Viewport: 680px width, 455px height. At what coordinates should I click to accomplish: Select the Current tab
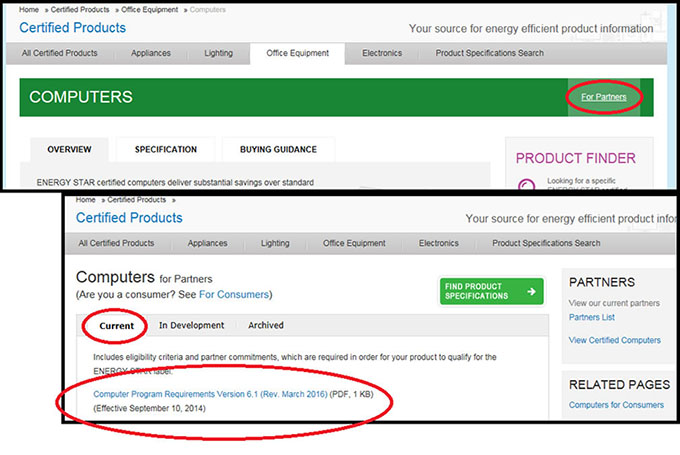[x=116, y=326]
